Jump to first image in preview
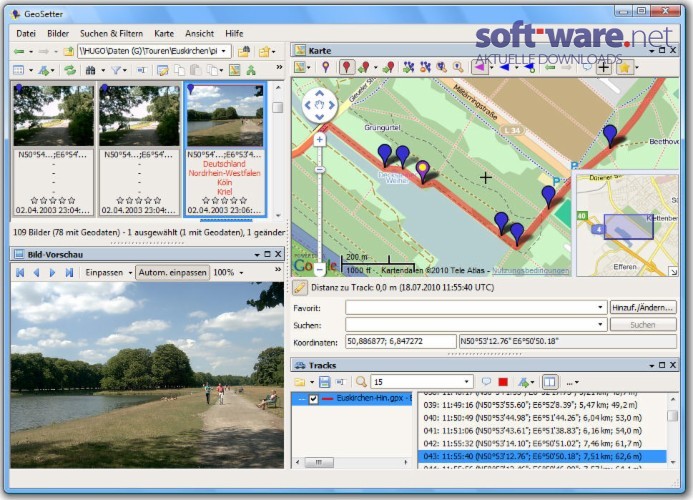Screen dimensions: 693x500 (20, 272)
